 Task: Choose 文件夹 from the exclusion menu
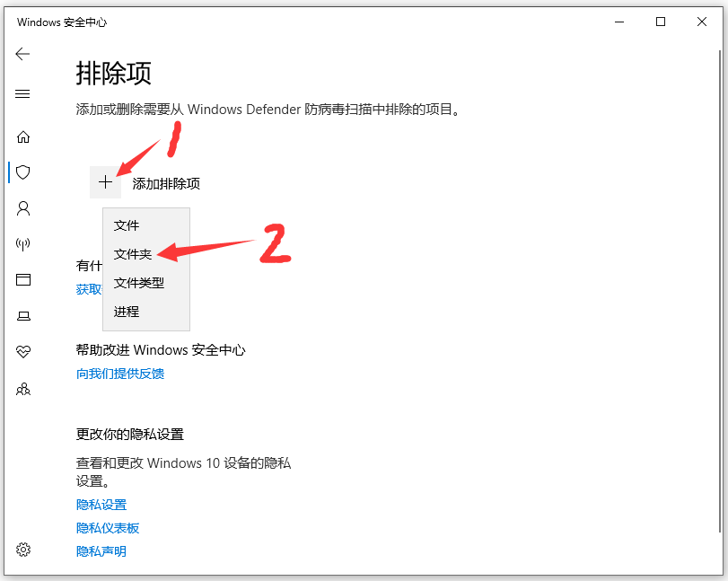133,254
